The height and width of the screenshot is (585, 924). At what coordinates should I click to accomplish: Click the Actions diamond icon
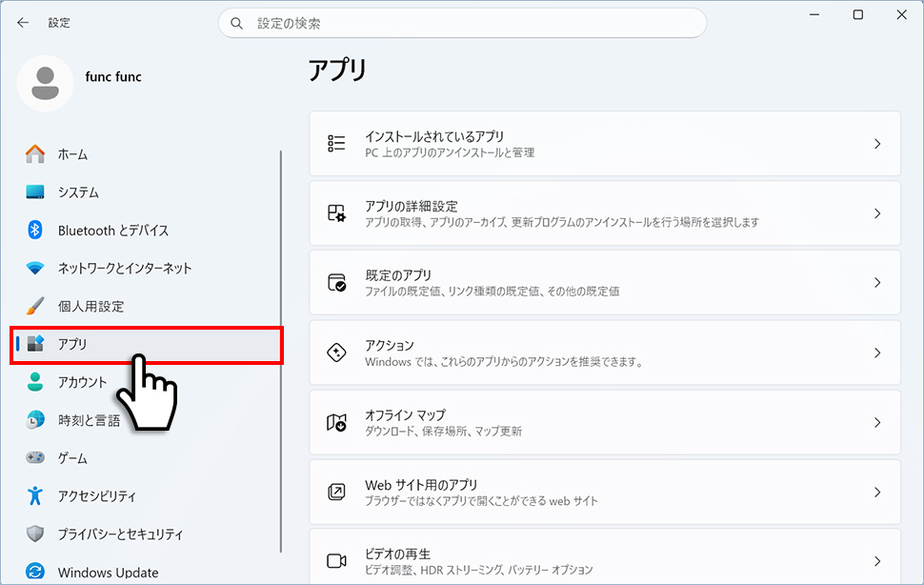(x=336, y=353)
